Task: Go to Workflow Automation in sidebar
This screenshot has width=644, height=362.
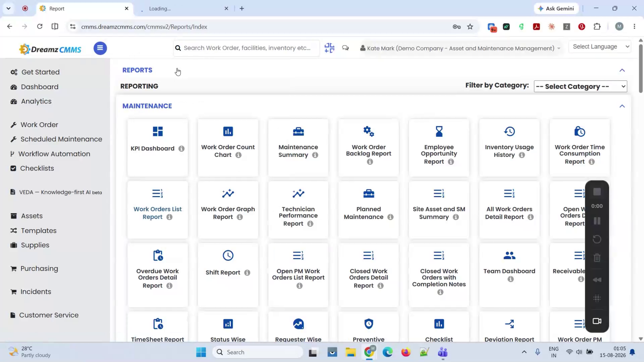Action: coord(50,154)
